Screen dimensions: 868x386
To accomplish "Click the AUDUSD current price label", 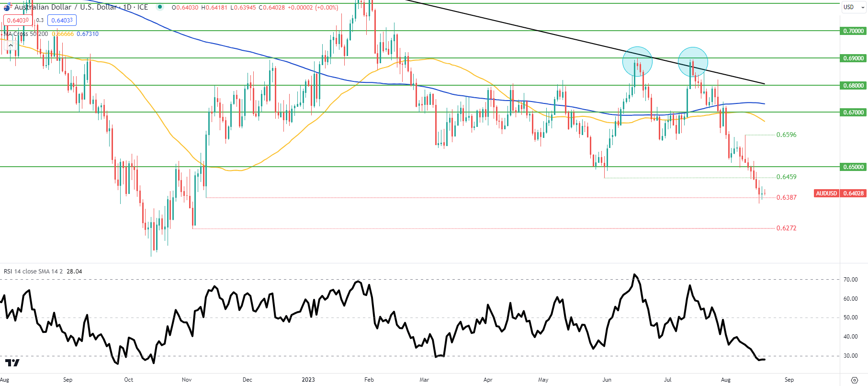I will coord(840,193).
